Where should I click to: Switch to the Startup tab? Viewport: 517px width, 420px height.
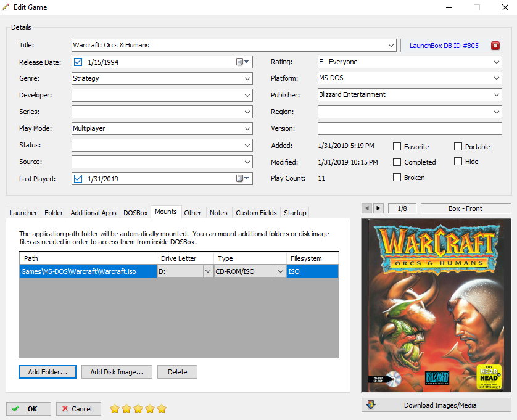295,213
